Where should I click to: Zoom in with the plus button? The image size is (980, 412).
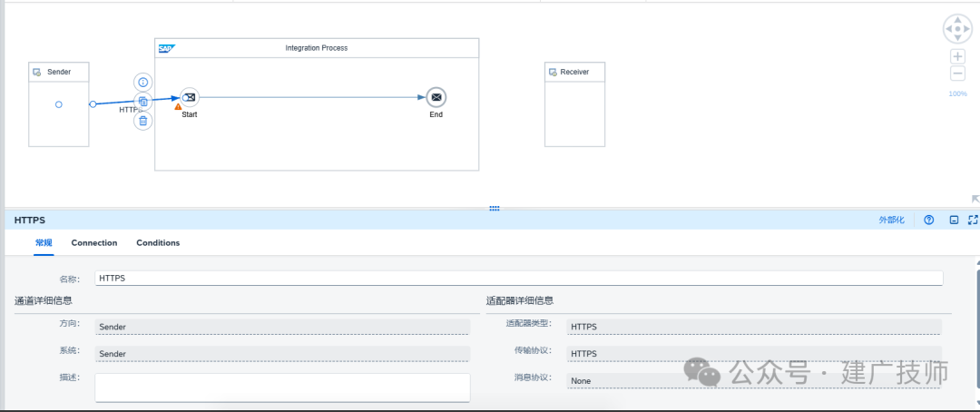tap(957, 56)
